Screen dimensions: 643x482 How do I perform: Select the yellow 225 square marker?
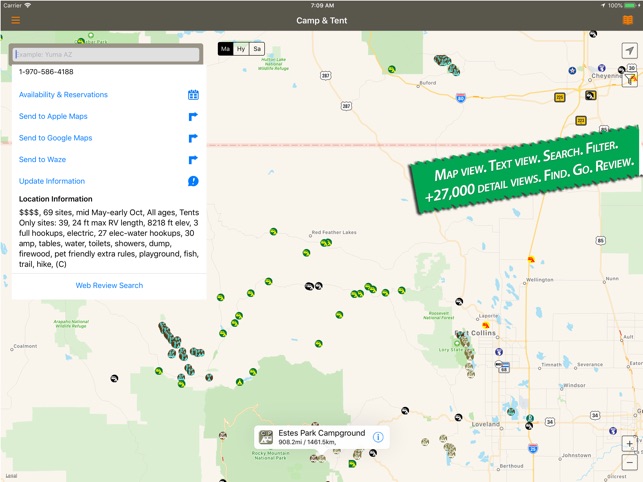(x=559, y=97)
